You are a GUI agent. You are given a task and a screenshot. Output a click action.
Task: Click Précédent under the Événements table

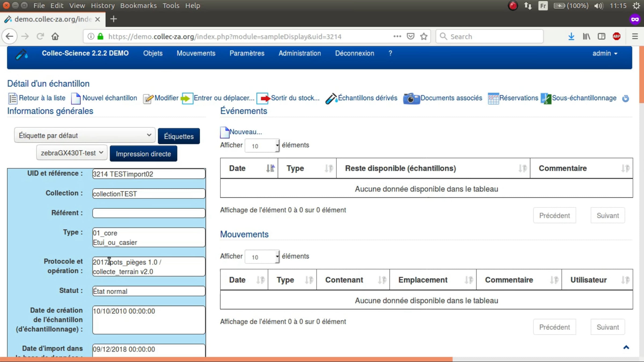[x=554, y=216]
